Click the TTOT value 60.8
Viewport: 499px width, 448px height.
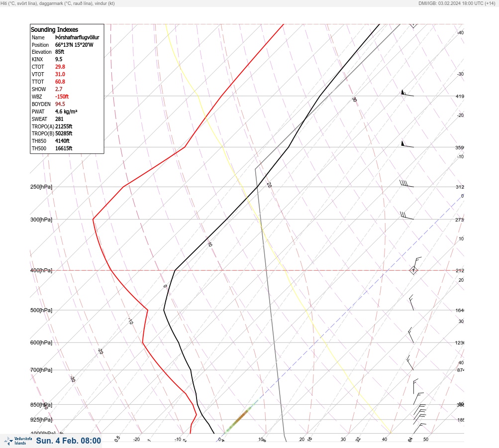tap(60, 82)
